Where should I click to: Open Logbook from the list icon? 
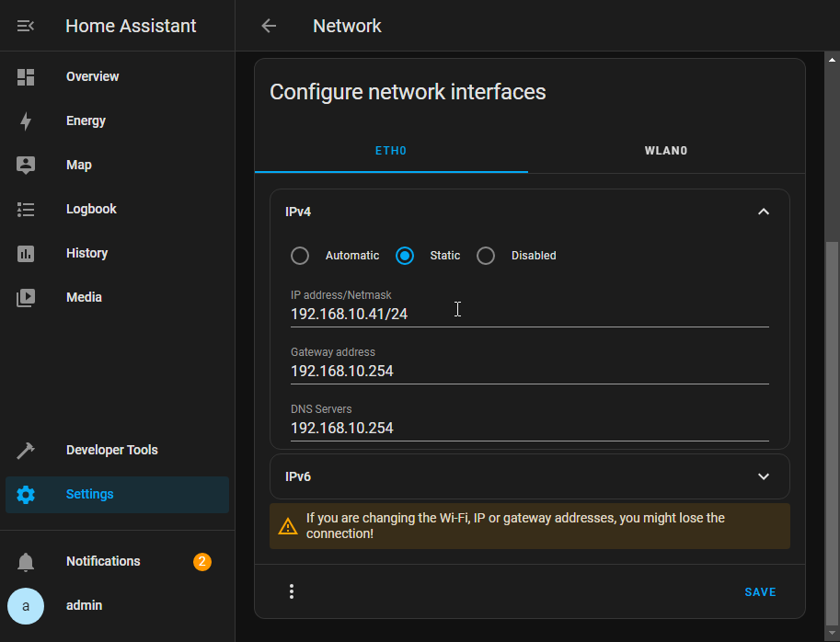tap(26, 210)
